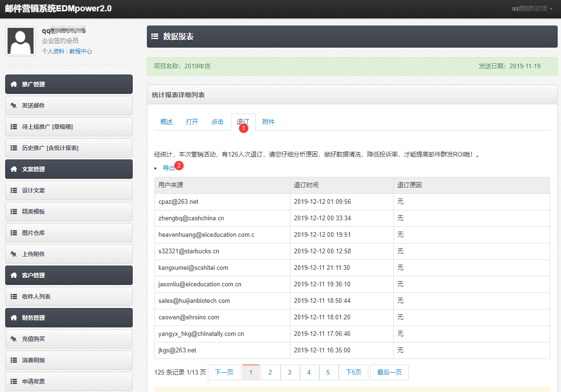Open 收件人列表 recipients list

(x=68, y=297)
